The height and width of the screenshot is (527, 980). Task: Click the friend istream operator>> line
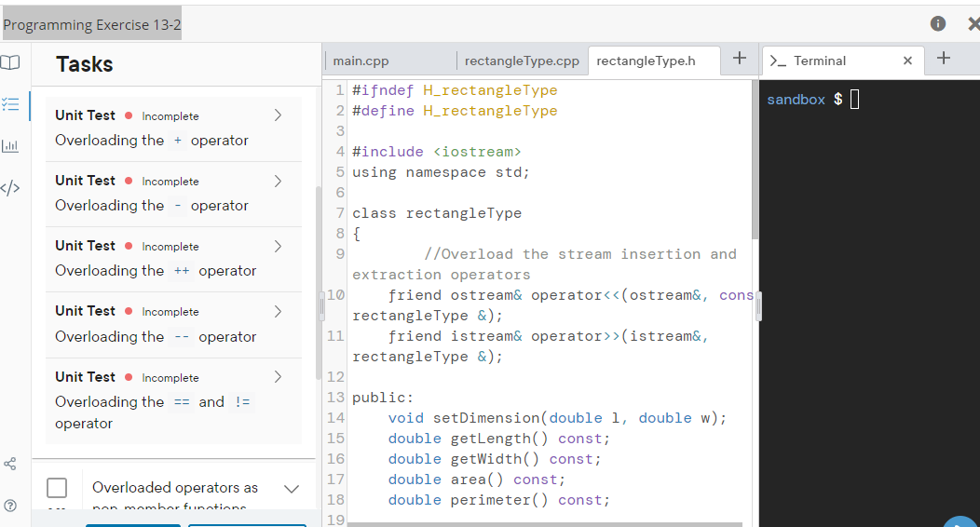(x=530, y=346)
